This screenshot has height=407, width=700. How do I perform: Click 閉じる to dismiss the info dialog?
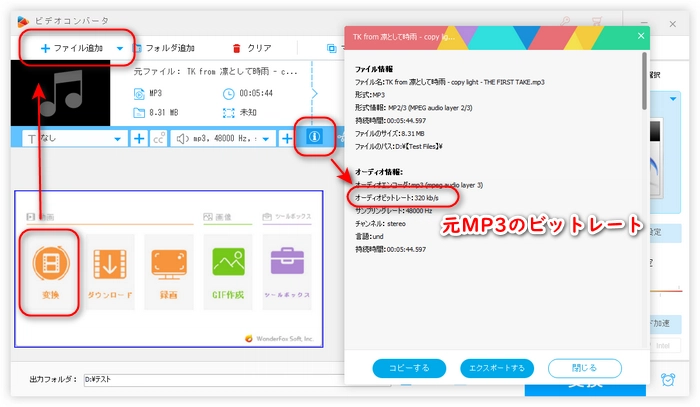click(586, 369)
